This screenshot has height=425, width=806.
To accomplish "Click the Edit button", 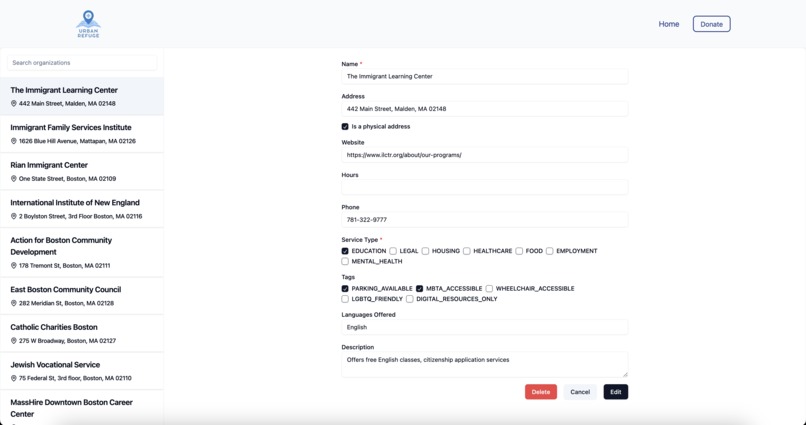I will (x=616, y=392).
